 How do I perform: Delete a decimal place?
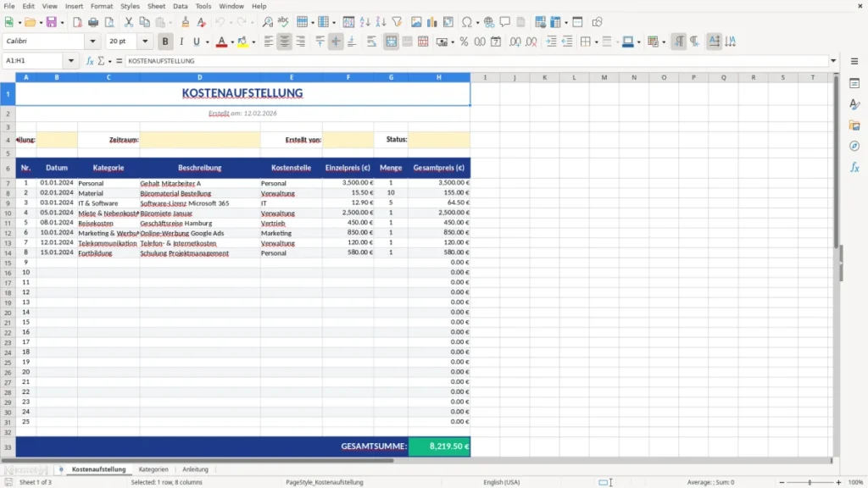pos(531,42)
